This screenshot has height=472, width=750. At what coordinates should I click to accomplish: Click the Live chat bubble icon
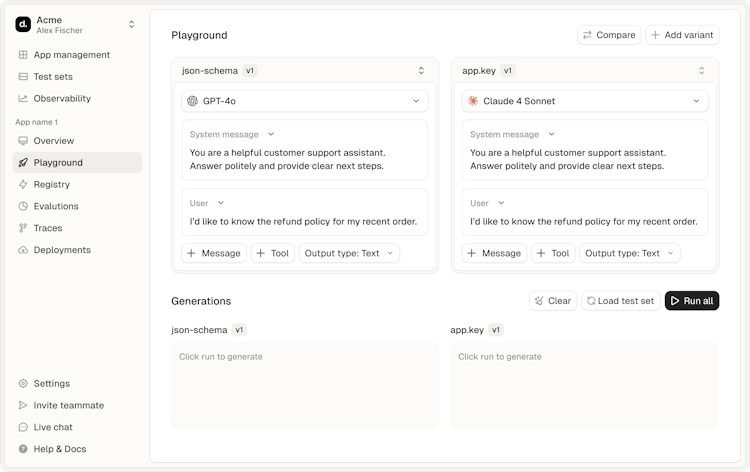(23, 427)
